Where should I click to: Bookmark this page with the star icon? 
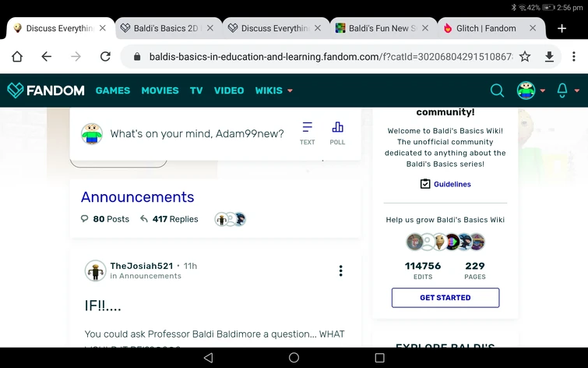tap(525, 57)
